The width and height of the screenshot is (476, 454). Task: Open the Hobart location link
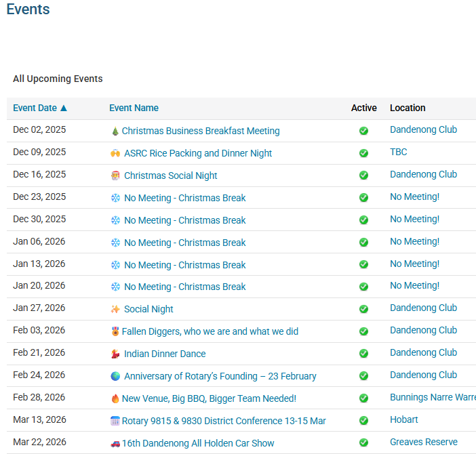[403, 420]
